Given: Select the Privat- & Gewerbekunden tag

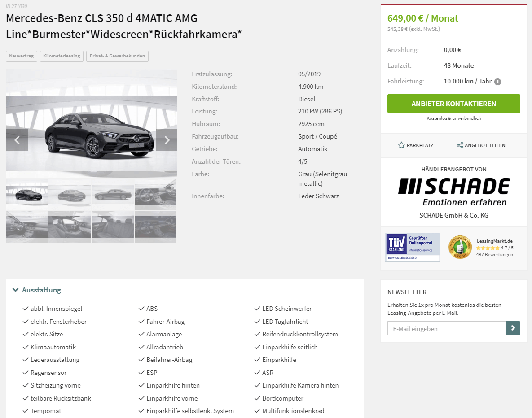Looking at the screenshot, I should click(x=117, y=56).
